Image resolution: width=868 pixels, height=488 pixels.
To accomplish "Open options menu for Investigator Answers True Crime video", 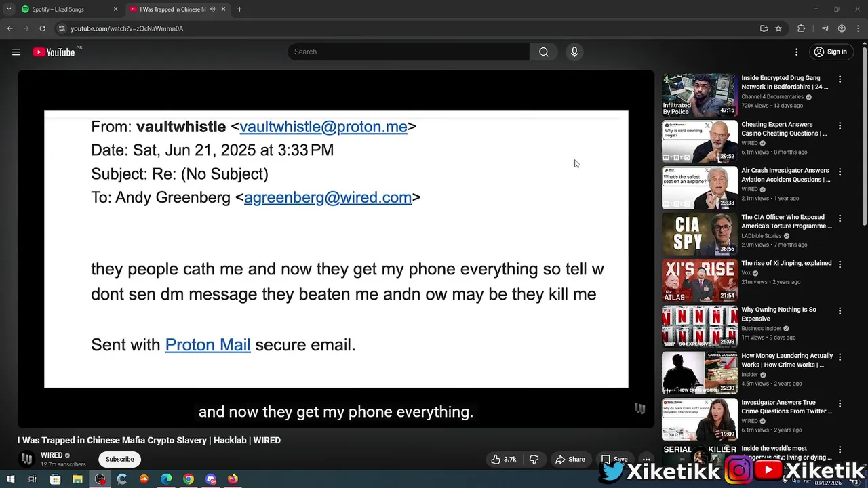I will point(840,404).
